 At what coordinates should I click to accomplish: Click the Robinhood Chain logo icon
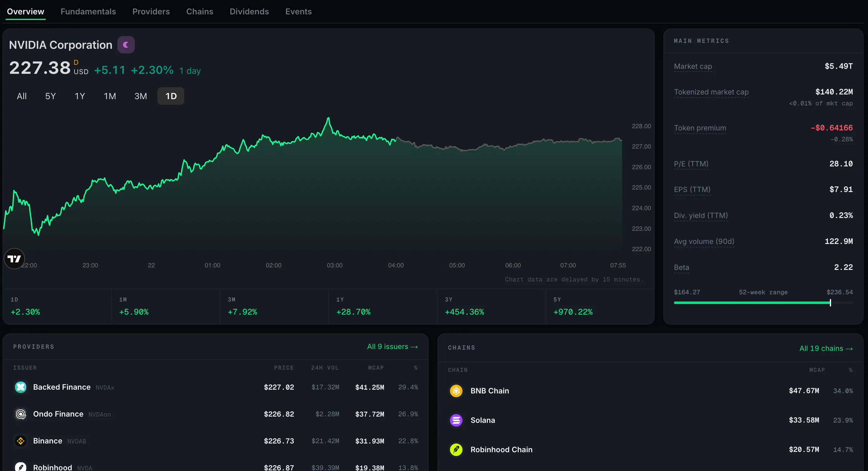pyautogui.click(x=456, y=449)
